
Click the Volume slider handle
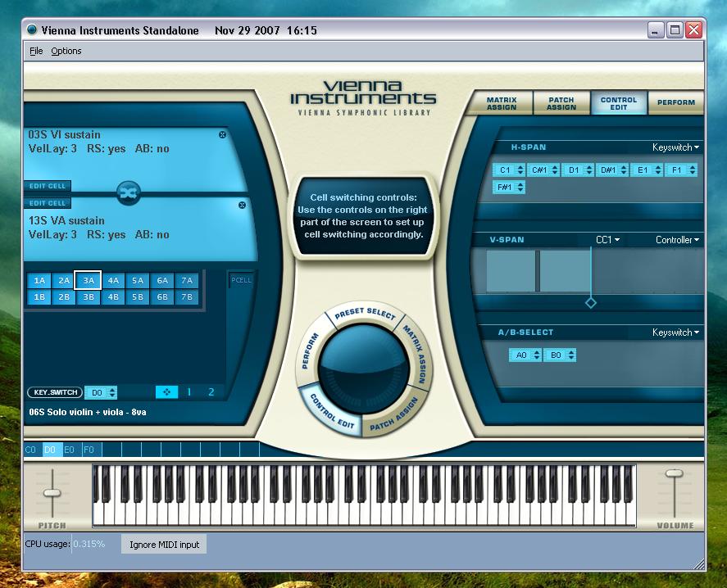(x=675, y=473)
